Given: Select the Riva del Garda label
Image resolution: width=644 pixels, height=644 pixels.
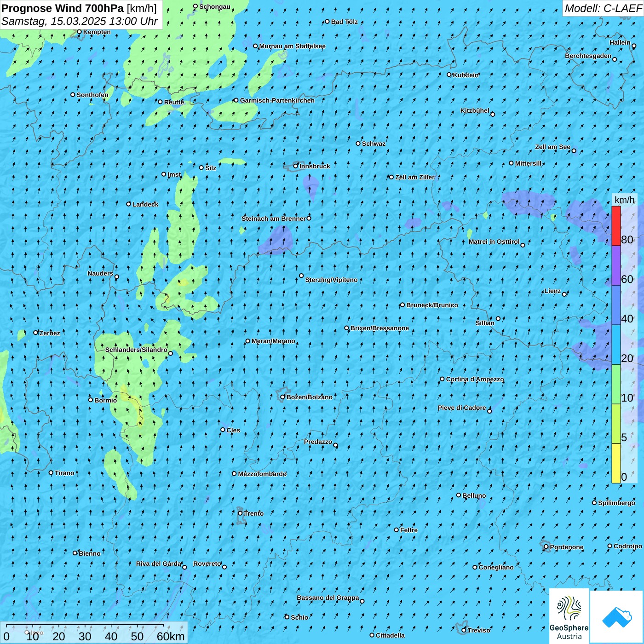Looking at the screenshot, I should coord(159,563).
